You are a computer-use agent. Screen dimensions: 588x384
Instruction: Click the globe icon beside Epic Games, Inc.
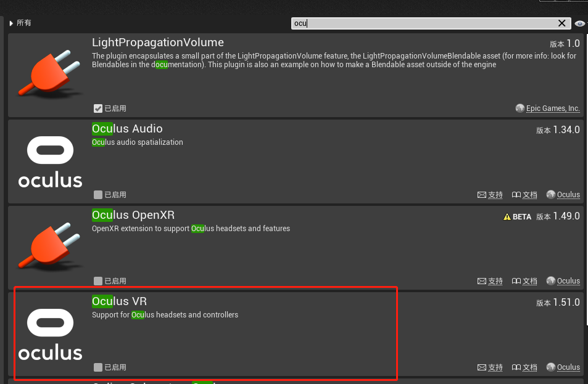(520, 108)
